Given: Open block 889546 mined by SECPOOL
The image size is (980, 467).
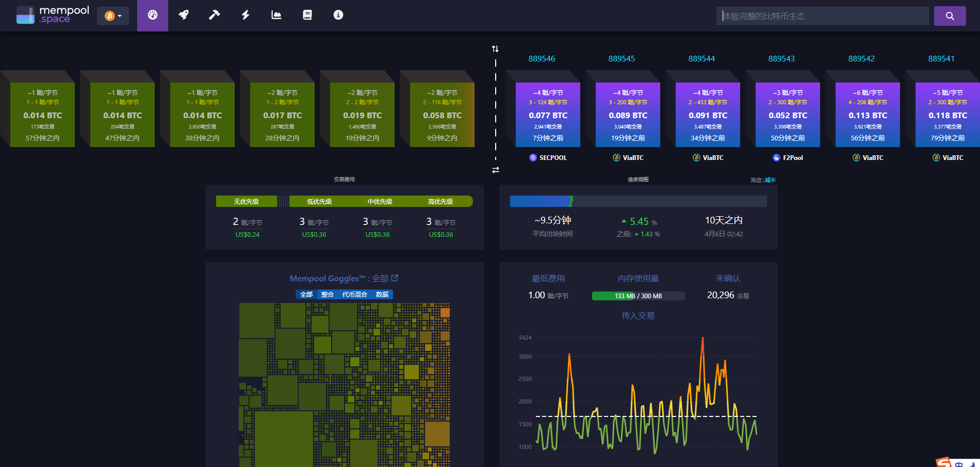Looking at the screenshot, I should (x=548, y=114).
